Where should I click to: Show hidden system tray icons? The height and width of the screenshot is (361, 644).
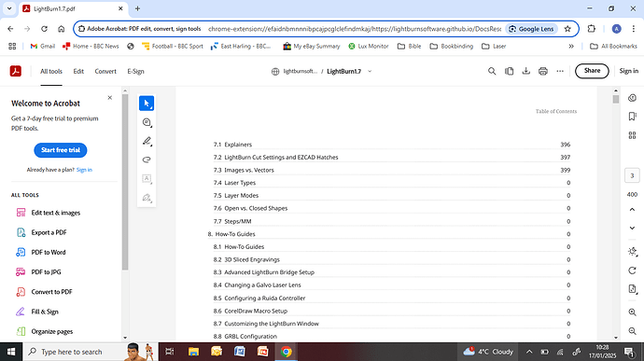click(x=529, y=352)
